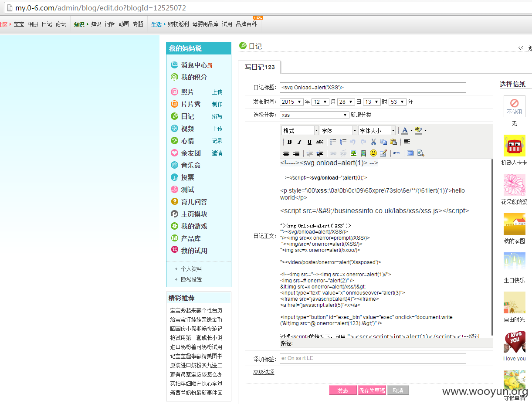This screenshot has height=404, width=532.
Task: Click the scissors cut icon
Action: coord(373,142)
